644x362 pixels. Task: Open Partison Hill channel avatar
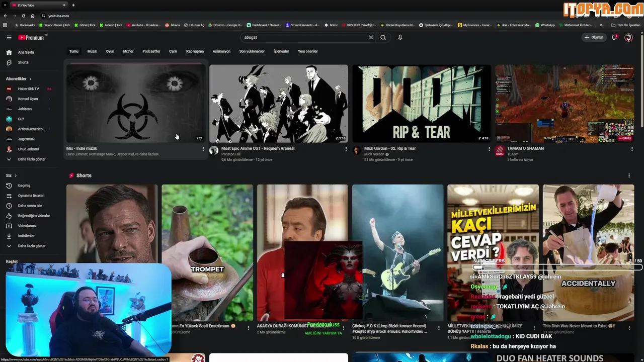214,150
